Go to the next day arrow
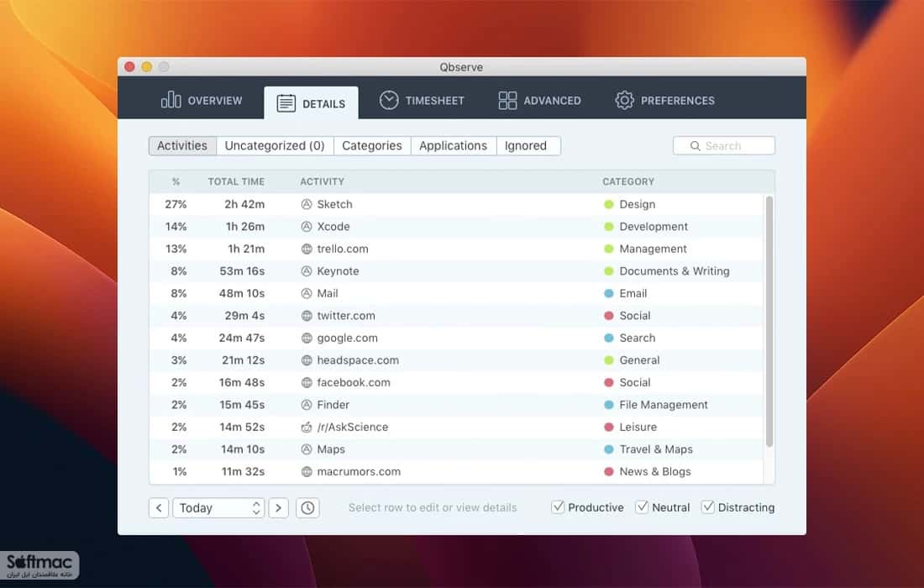924x588 pixels. (x=279, y=508)
